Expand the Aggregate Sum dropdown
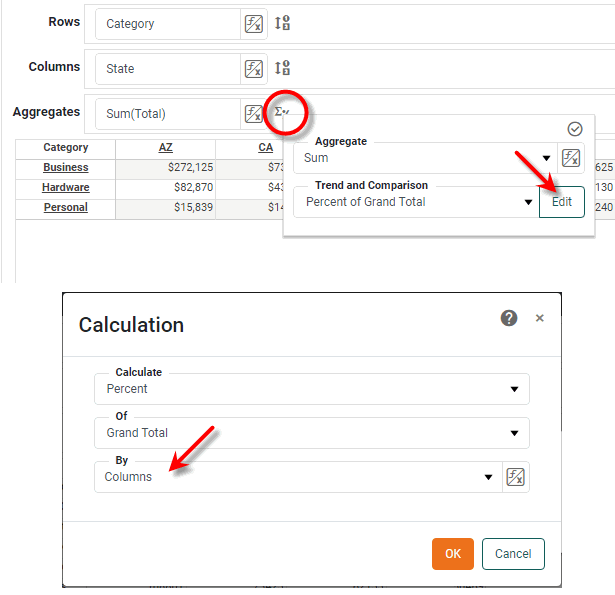615x595 pixels. (546, 158)
